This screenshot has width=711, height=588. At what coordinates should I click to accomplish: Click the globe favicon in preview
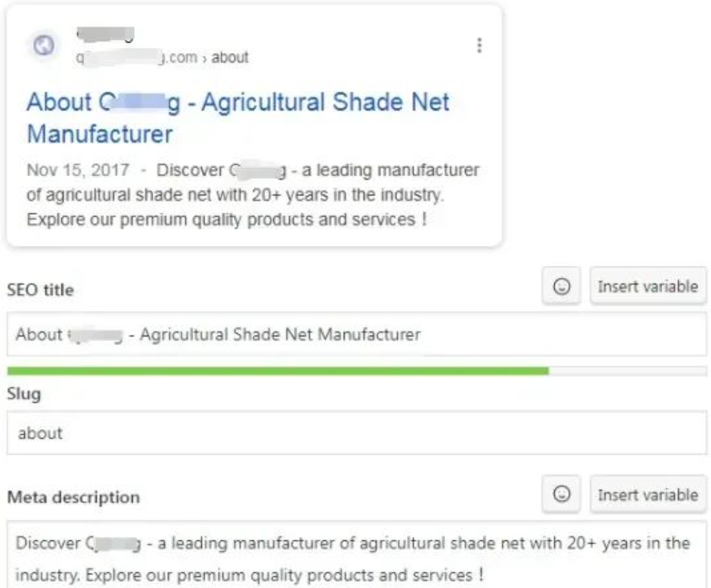point(44,46)
